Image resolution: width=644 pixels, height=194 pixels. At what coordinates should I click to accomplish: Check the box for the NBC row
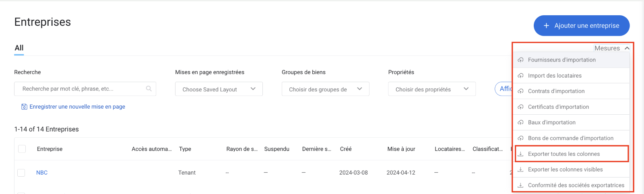pyautogui.click(x=21, y=173)
